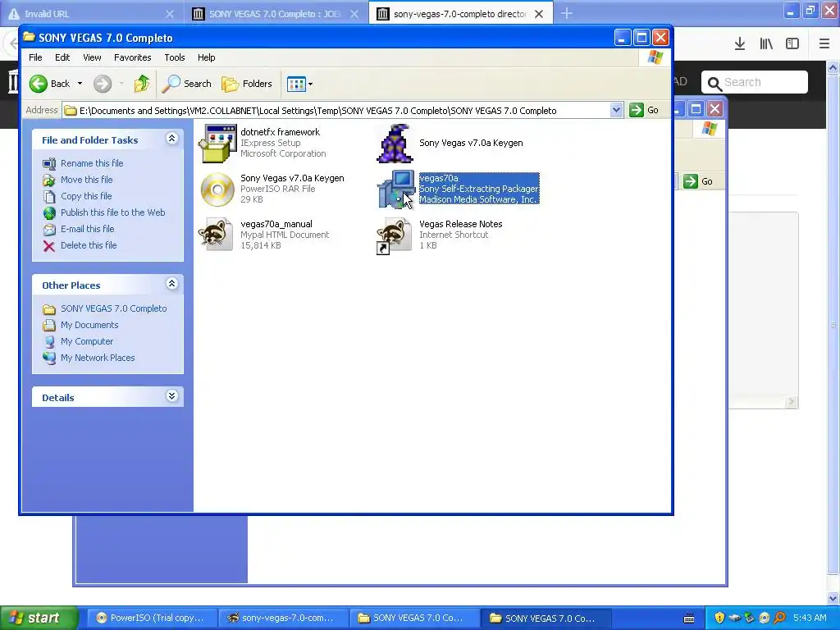Select the vegas70a_manual raccoon icon
The width and height of the screenshot is (840, 630).
click(216, 234)
